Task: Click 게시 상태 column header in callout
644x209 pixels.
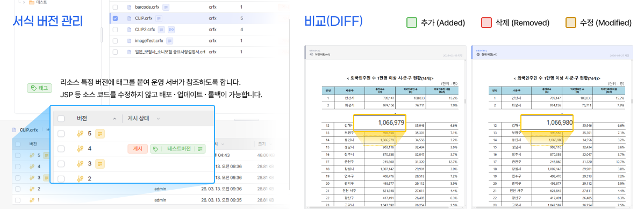Action: [x=138, y=119]
